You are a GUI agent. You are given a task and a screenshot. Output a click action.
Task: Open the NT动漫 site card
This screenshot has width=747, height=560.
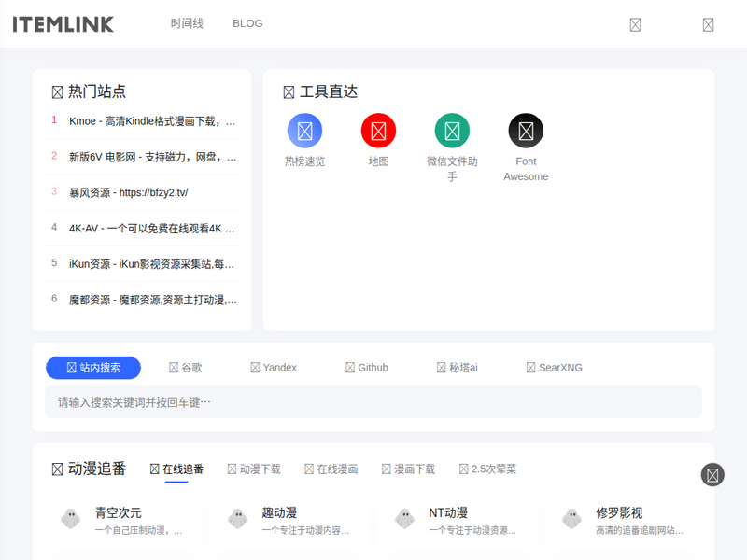[x=457, y=521]
